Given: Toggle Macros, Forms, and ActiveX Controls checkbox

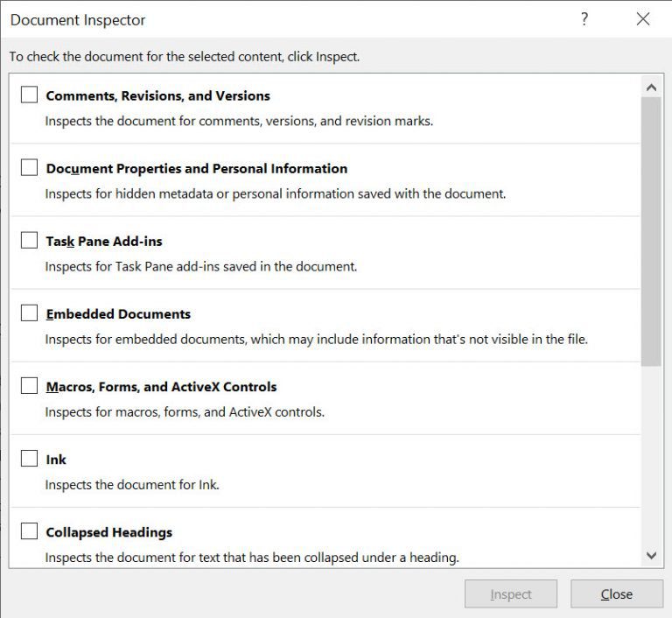Looking at the screenshot, I should [29, 385].
